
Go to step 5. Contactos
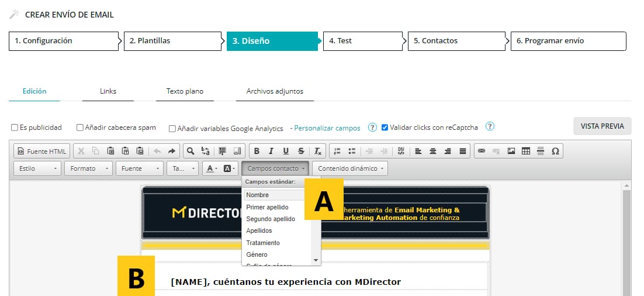click(456, 41)
